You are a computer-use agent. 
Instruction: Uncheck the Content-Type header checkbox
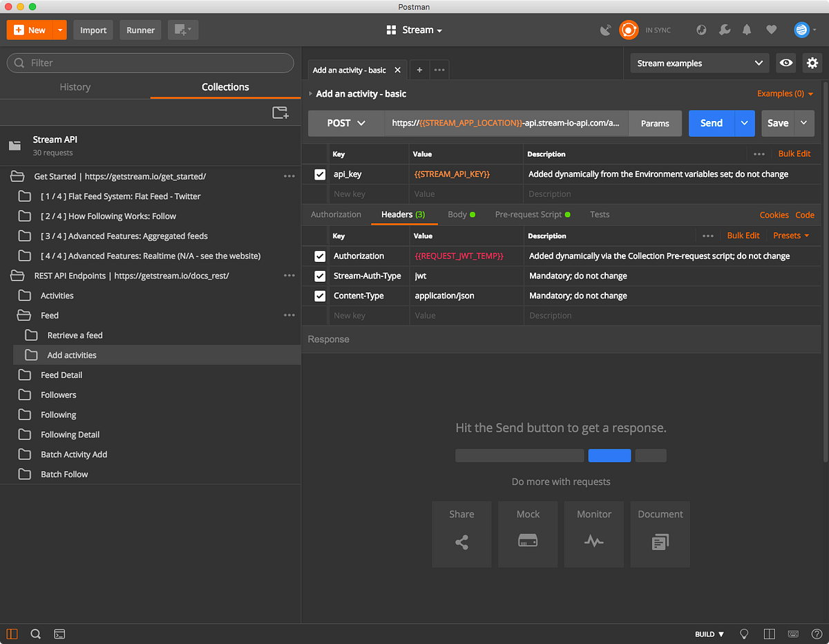click(x=320, y=296)
